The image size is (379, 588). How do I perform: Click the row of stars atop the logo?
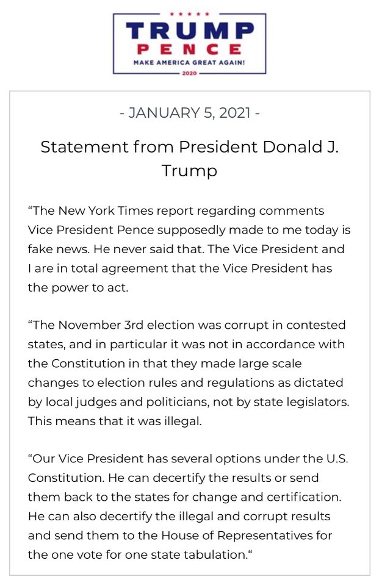point(189,13)
